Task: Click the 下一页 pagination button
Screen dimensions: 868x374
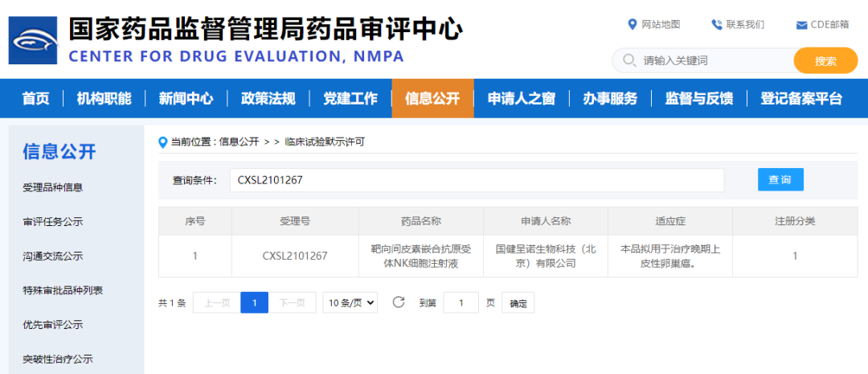Action: pyautogui.click(x=293, y=302)
